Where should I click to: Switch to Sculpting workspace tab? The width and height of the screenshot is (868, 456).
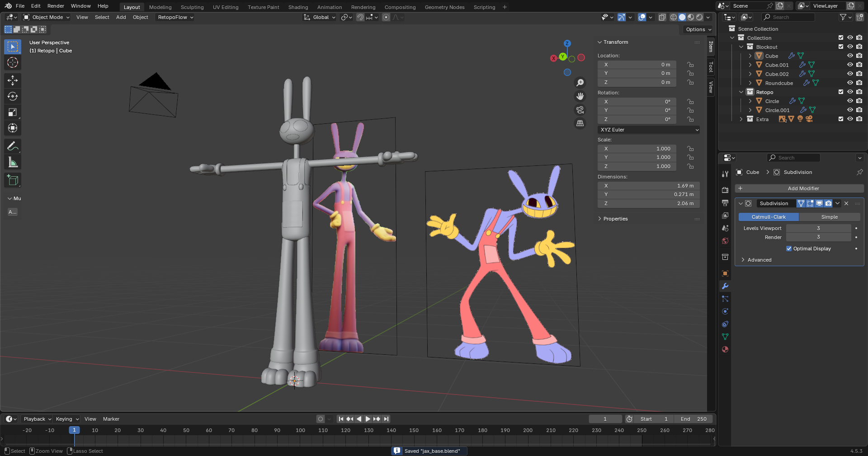click(x=192, y=7)
